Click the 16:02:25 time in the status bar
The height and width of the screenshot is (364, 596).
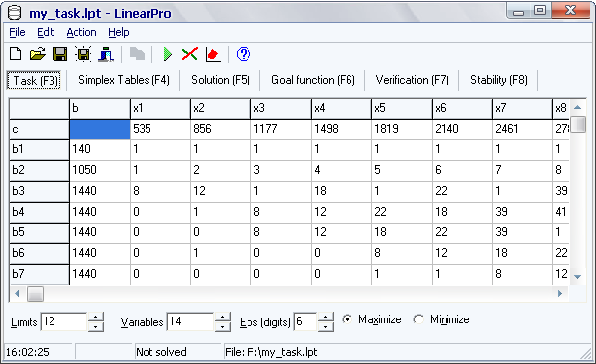28,352
